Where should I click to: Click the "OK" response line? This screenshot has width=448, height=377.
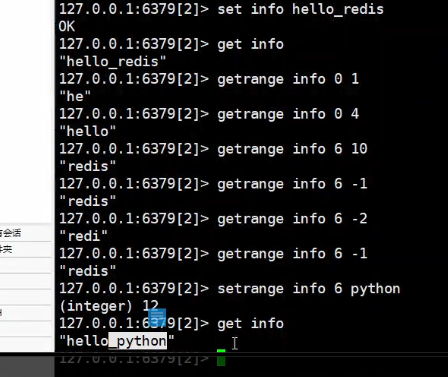click(67, 26)
